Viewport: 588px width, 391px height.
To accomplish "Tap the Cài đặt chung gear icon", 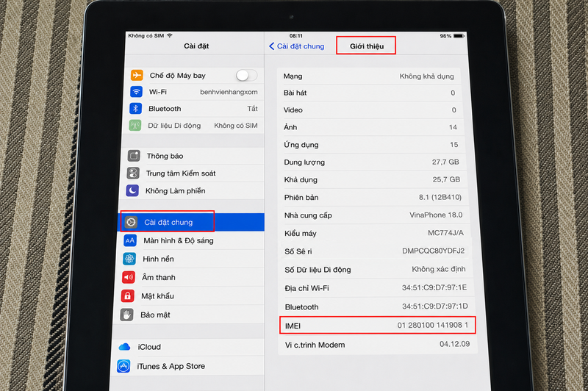I will coord(131,222).
